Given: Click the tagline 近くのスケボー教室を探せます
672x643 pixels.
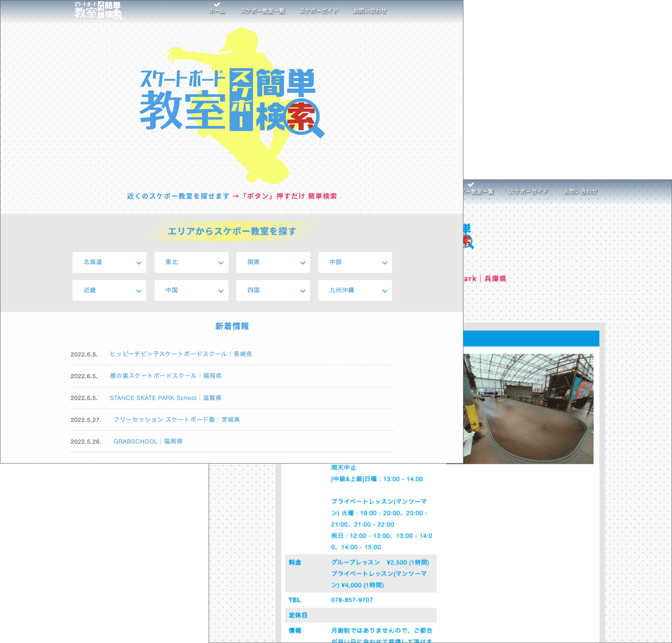Looking at the screenshot, I should 178,196.
